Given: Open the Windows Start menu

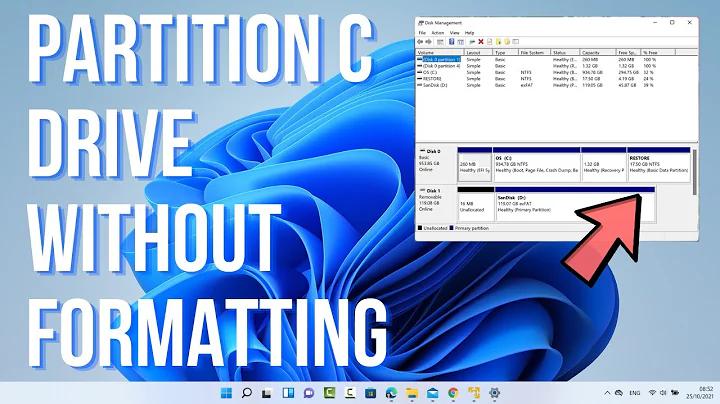Looking at the screenshot, I should (x=226, y=393).
